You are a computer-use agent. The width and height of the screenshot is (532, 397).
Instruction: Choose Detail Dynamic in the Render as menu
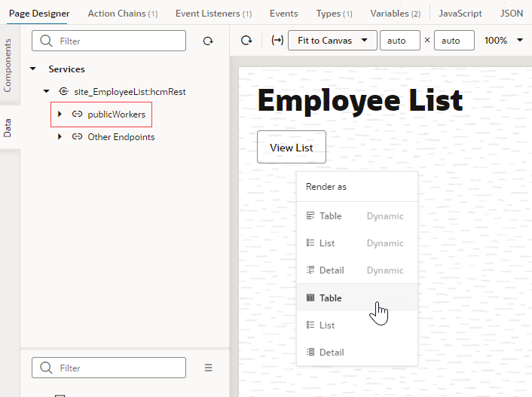click(357, 270)
